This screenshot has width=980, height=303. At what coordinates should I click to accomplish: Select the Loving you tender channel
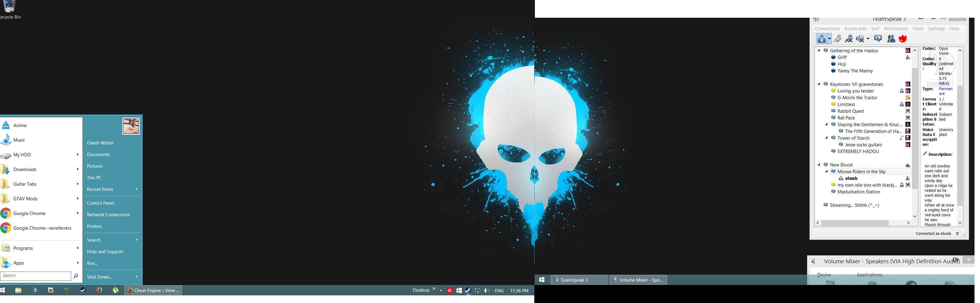[856, 91]
